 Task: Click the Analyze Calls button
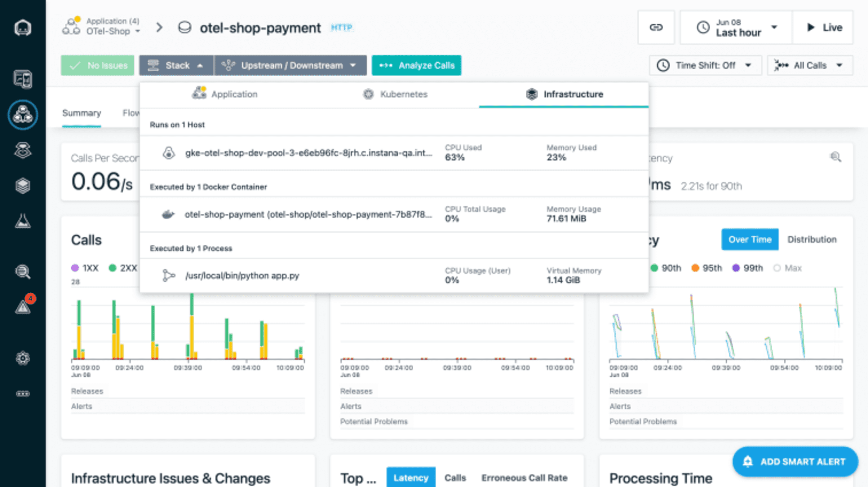coord(416,65)
